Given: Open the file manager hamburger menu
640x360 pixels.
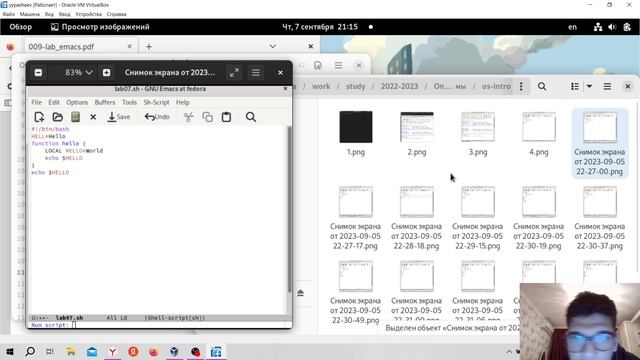Looking at the screenshot, I should click(607, 87).
